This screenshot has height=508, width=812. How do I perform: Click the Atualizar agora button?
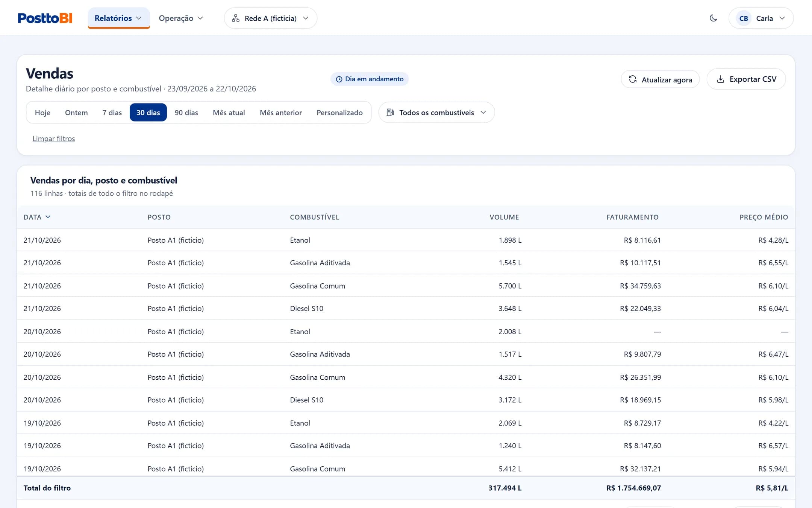pos(660,79)
